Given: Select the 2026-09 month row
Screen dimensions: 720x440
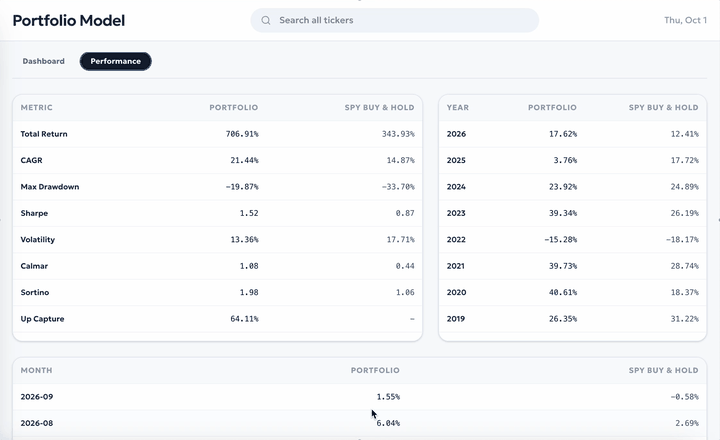Looking at the screenshot, I should (x=360, y=397).
